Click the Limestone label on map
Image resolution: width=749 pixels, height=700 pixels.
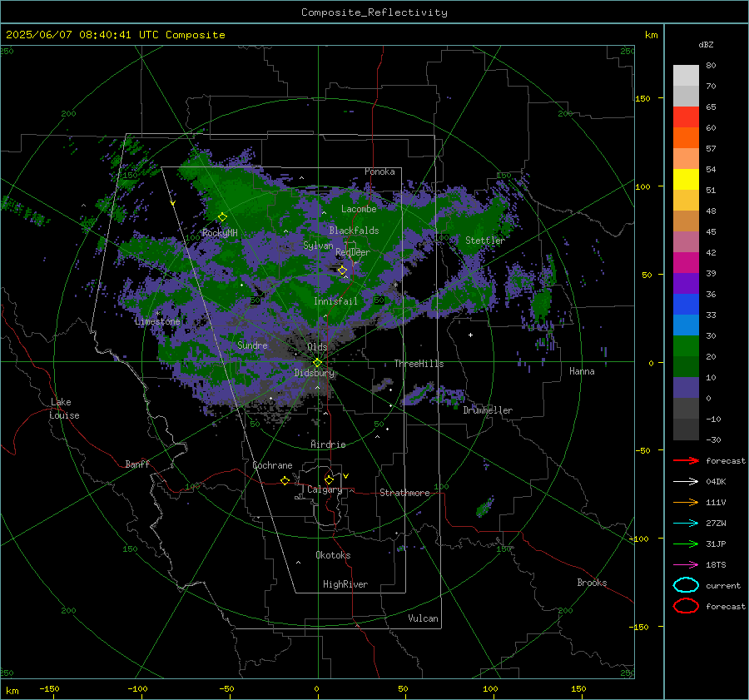pyautogui.click(x=157, y=321)
